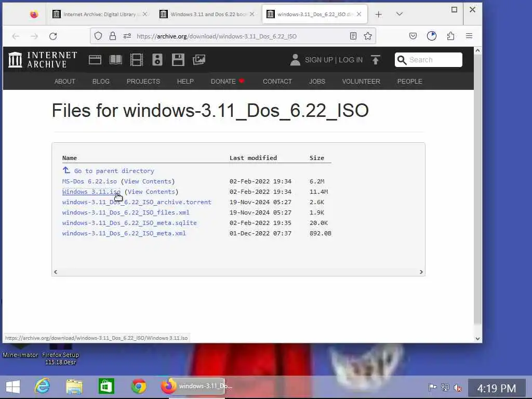Open the Texts book icon
Viewport: 532px width, 399px height.
tap(116, 60)
